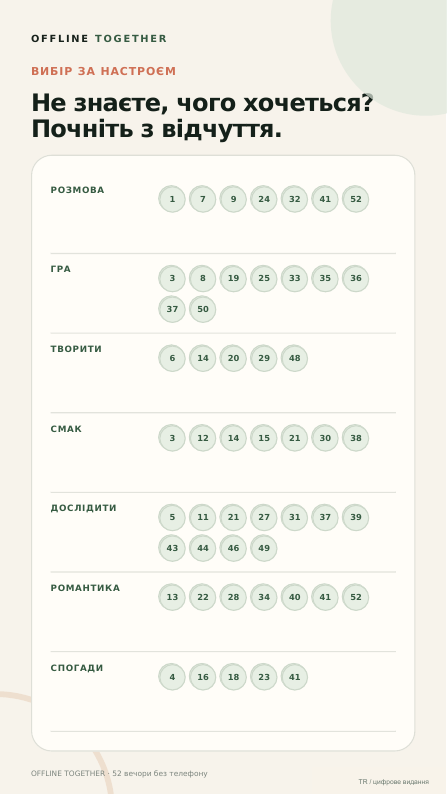Select evening 5 under Дослідити
The height and width of the screenshot is (794, 447).
pos(172,518)
